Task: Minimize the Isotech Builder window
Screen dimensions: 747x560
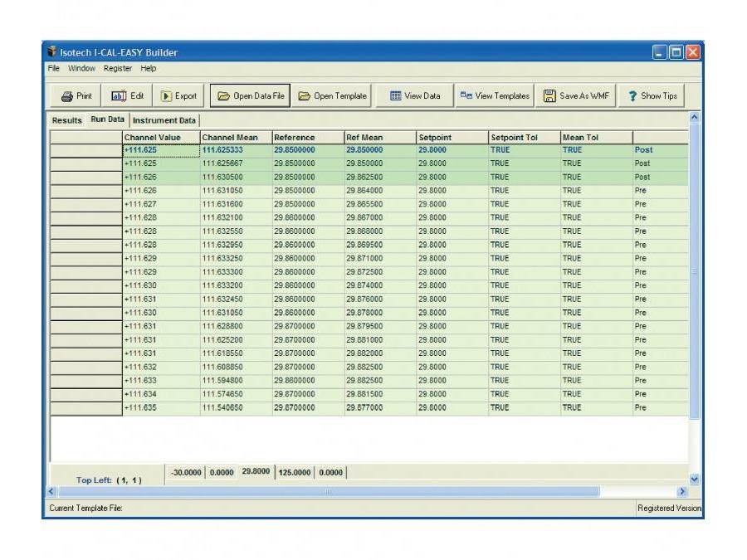Action: pyautogui.click(x=659, y=52)
